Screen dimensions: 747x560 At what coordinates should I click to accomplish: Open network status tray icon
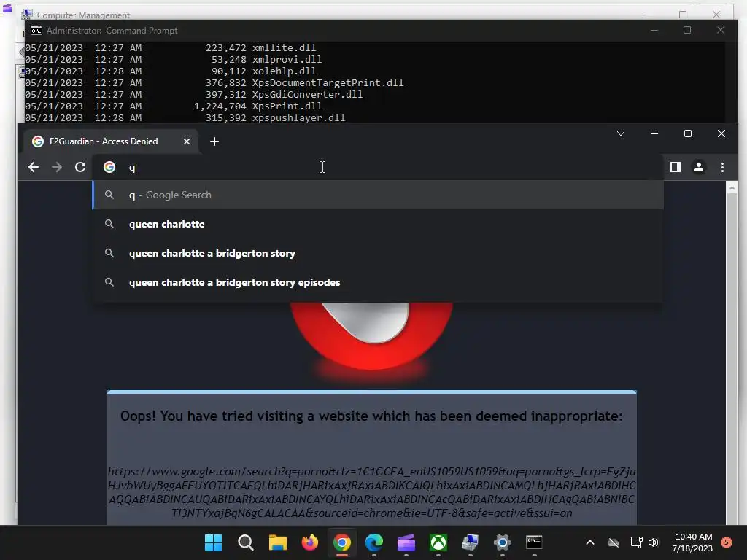point(636,542)
